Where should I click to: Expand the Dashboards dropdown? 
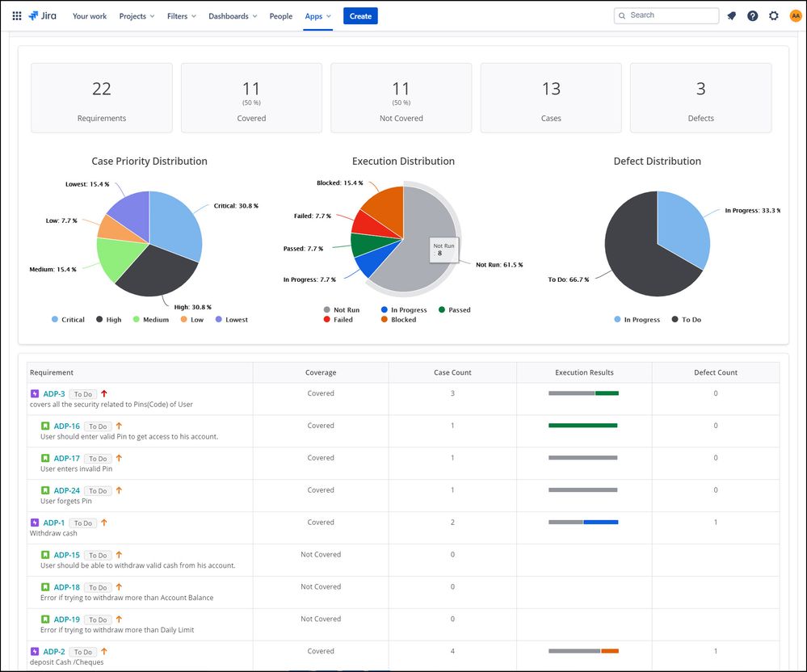point(233,16)
